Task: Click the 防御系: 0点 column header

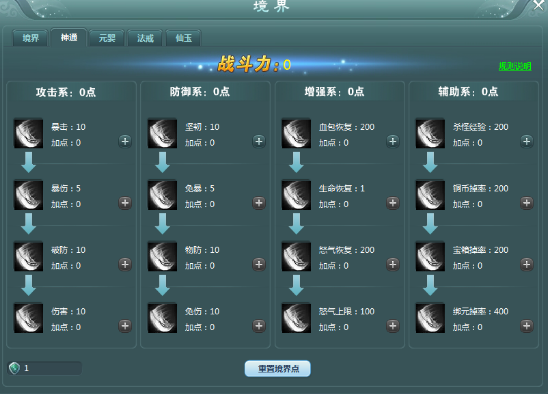Action: (200, 92)
